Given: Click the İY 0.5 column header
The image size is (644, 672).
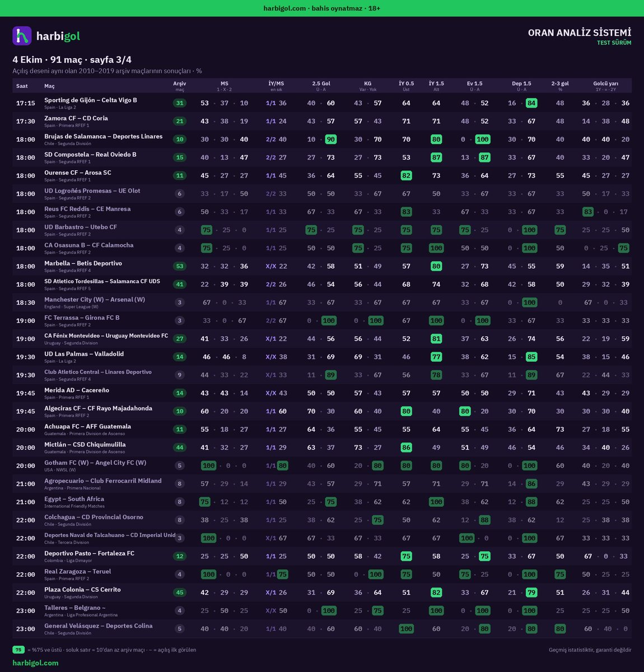Looking at the screenshot, I should [406, 86].
